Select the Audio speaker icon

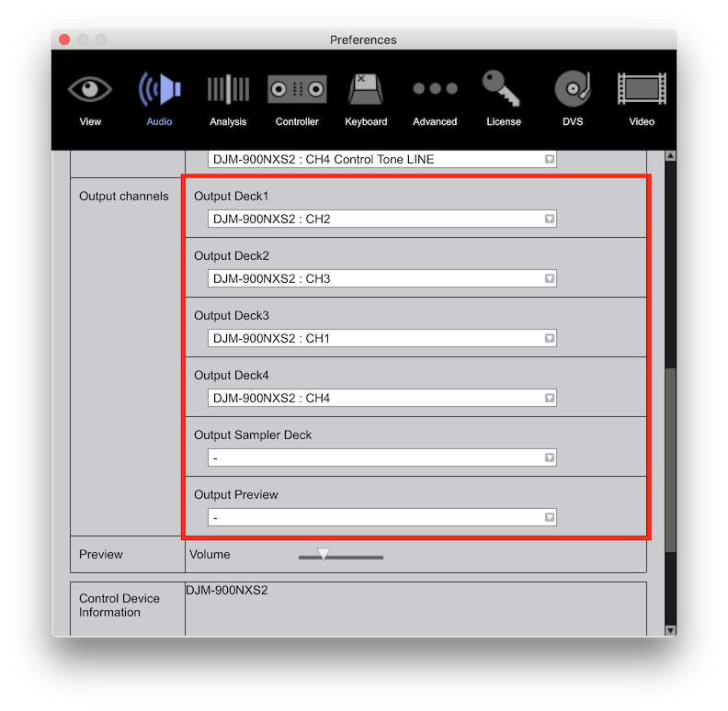(159, 88)
